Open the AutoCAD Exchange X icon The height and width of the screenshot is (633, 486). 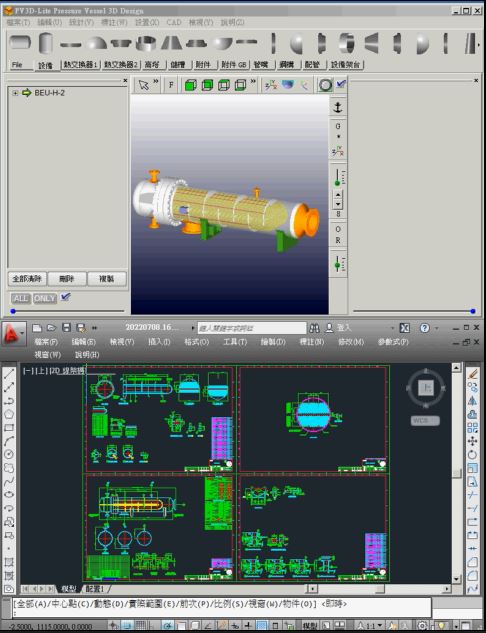tap(404, 328)
